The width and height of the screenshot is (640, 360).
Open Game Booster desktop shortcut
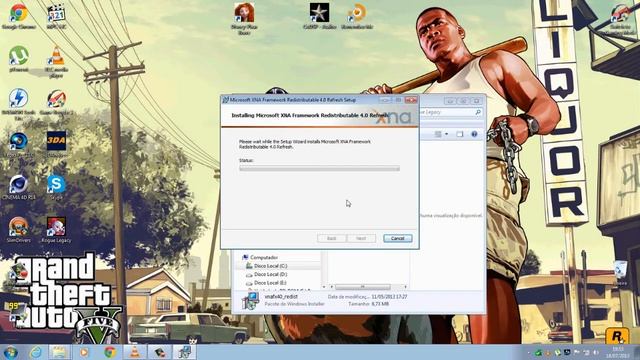(x=56, y=102)
